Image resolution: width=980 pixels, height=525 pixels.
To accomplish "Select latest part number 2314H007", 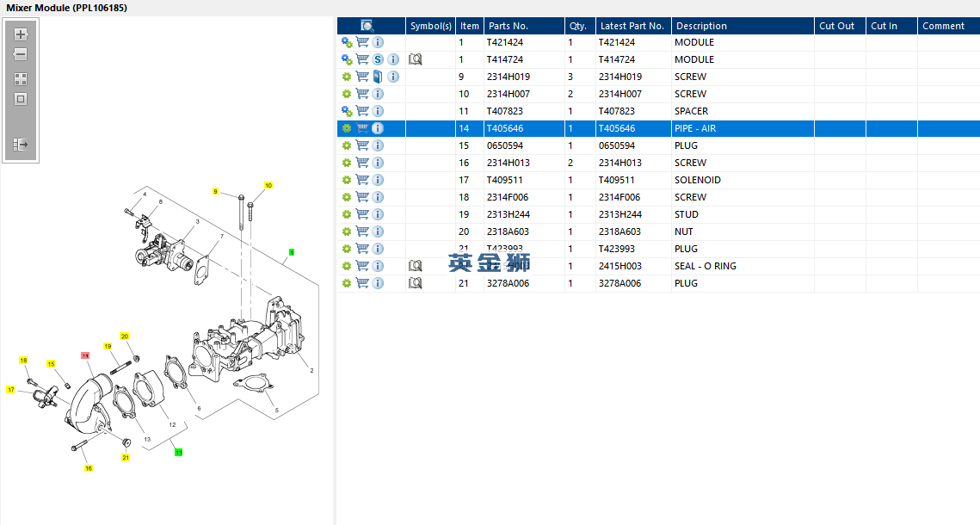I will (x=620, y=94).
